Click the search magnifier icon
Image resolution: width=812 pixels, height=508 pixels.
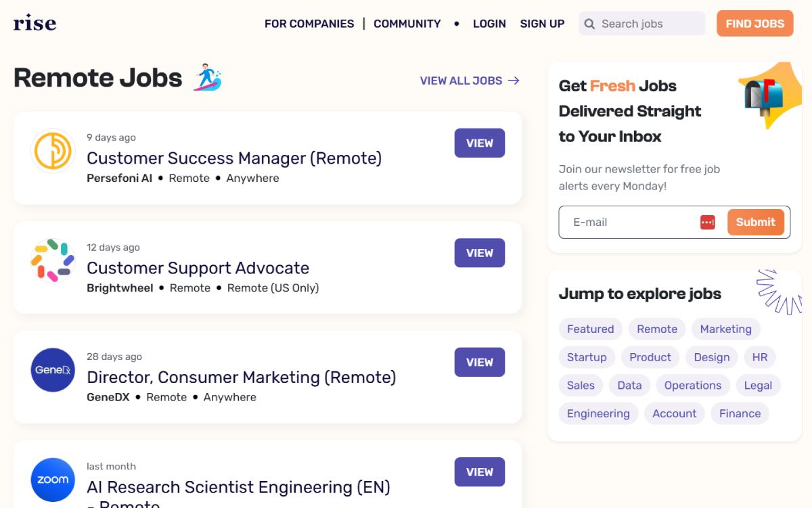[x=589, y=24]
